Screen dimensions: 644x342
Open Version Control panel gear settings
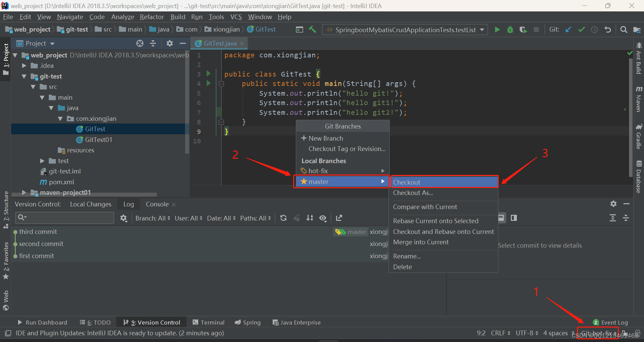613,204
